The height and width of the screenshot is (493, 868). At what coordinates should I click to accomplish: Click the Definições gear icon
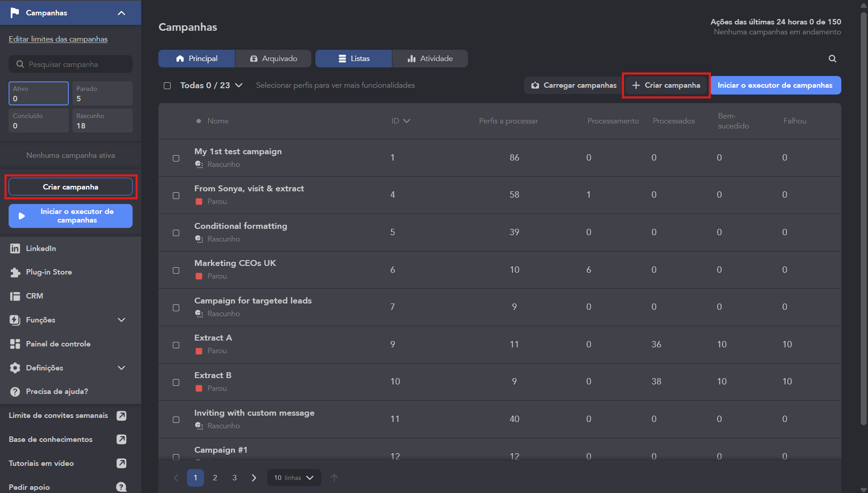pos(15,368)
